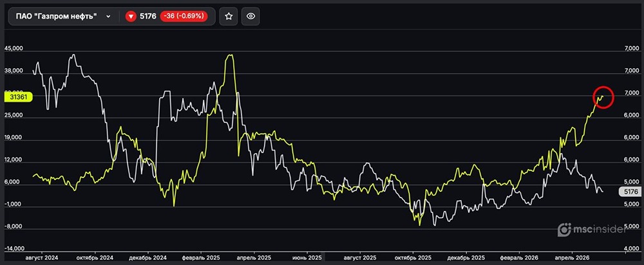Click the декабрь 2025 date label

click(x=466, y=258)
